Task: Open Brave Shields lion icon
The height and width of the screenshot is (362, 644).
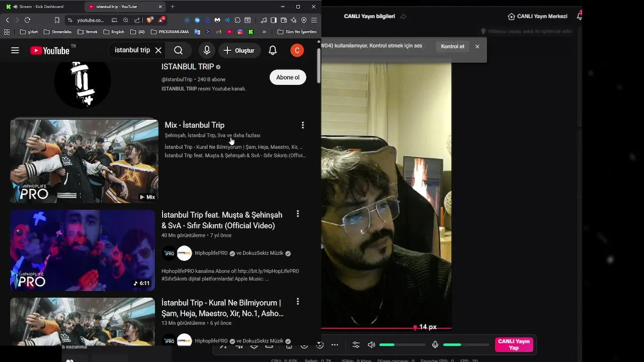Action: click(x=150, y=20)
